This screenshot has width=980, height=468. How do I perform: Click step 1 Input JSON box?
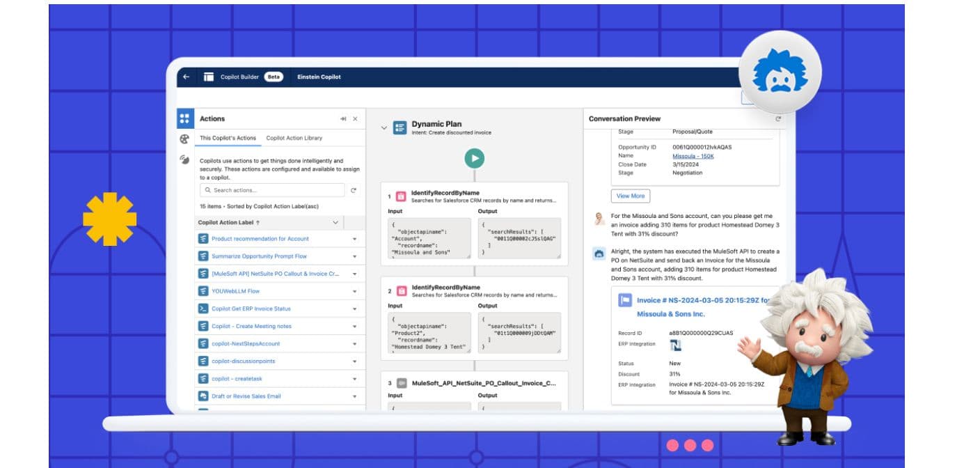(x=429, y=239)
